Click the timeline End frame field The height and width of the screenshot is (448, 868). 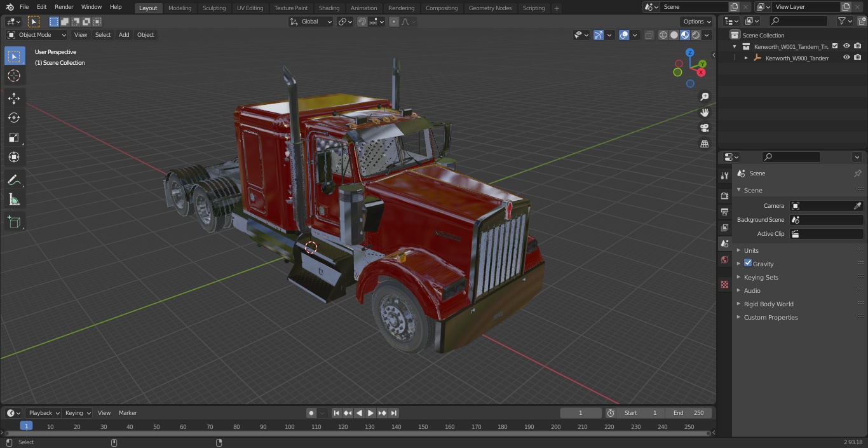click(689, 413)
